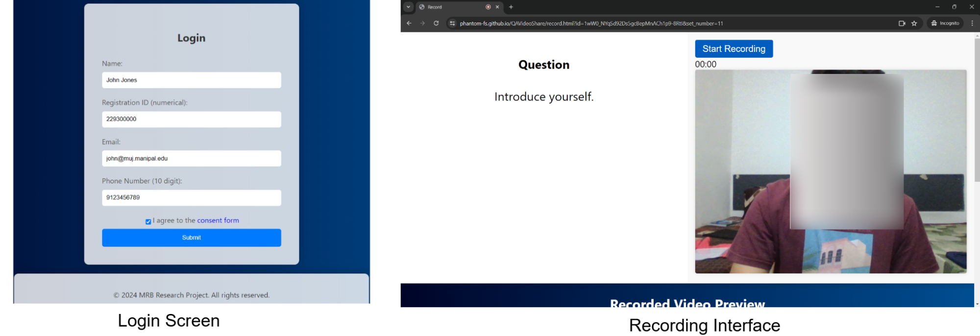Click the 'Introduce yourself.' question text
The width and height of the screenshot is (980, 336).
click(544, 96)
